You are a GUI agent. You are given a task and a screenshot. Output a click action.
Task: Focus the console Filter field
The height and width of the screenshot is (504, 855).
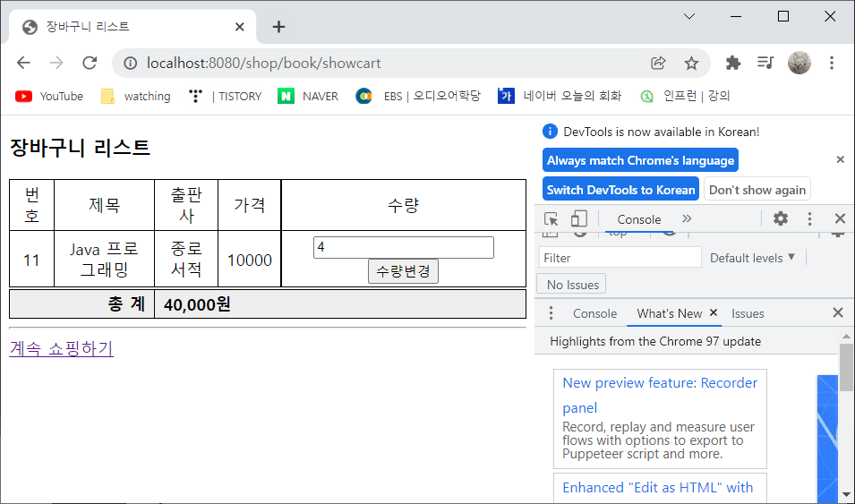620,258
